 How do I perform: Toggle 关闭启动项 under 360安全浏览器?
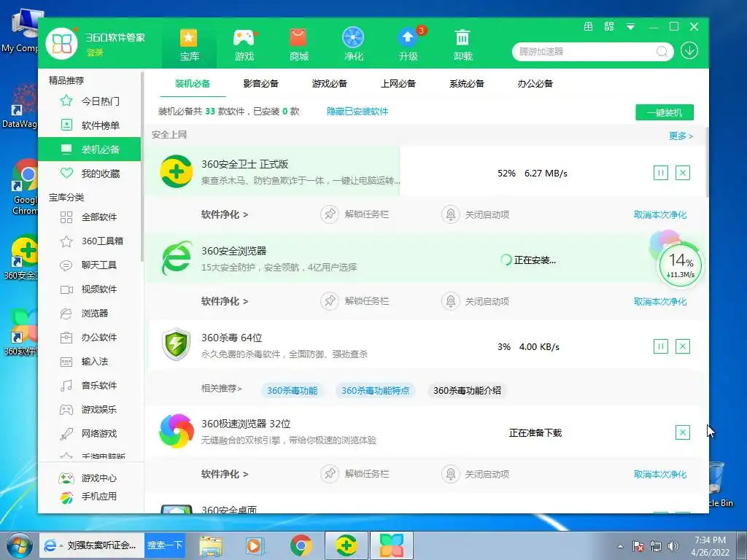(476, 301)
